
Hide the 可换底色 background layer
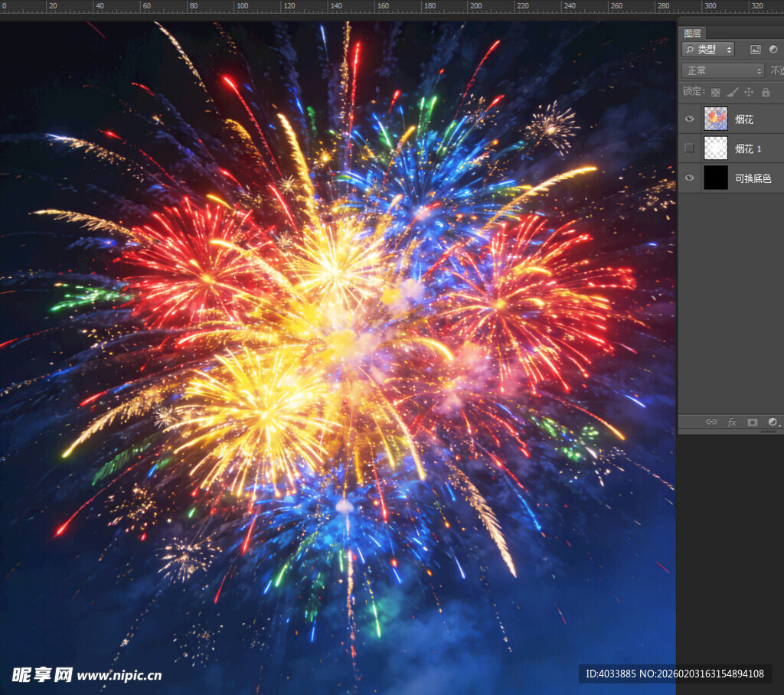689,178
